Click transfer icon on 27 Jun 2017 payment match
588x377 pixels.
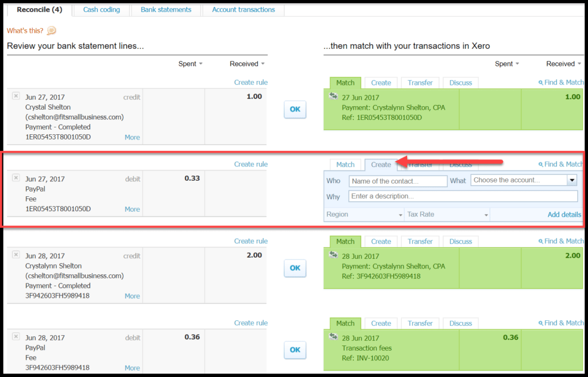click(x=333, y=96)
